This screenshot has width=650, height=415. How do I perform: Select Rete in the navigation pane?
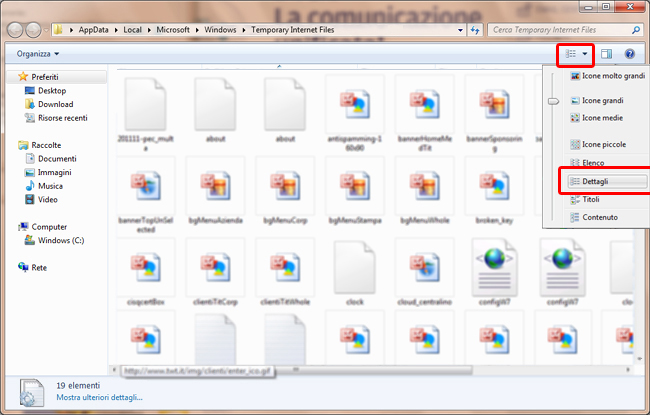click(x=39, y=268)
